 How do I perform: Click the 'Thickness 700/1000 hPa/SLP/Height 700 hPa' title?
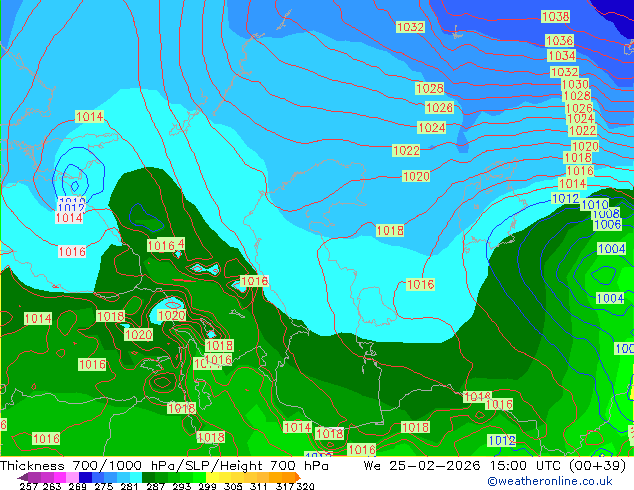point(164,466)
